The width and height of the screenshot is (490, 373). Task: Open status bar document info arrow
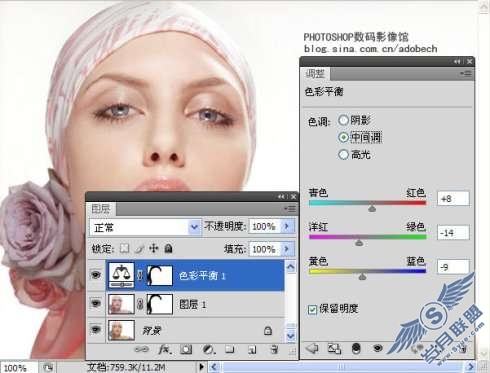(201, 367)
